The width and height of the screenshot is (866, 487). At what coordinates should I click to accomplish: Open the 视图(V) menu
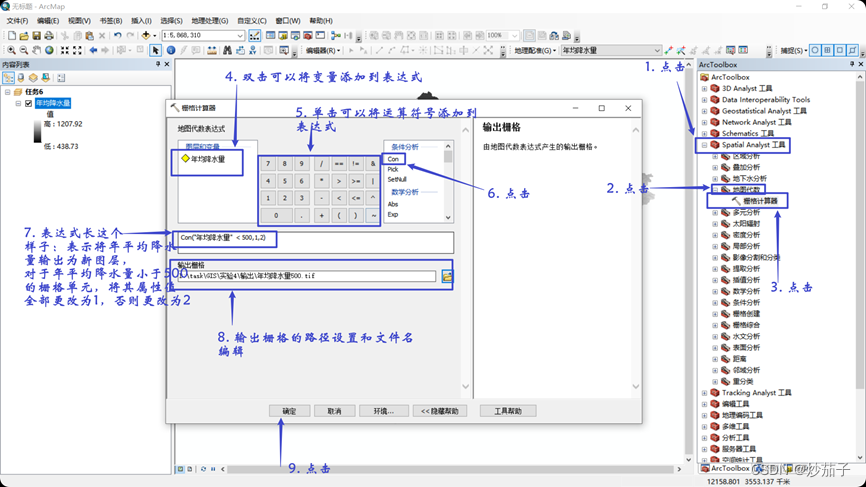click(x=79, y=20)
